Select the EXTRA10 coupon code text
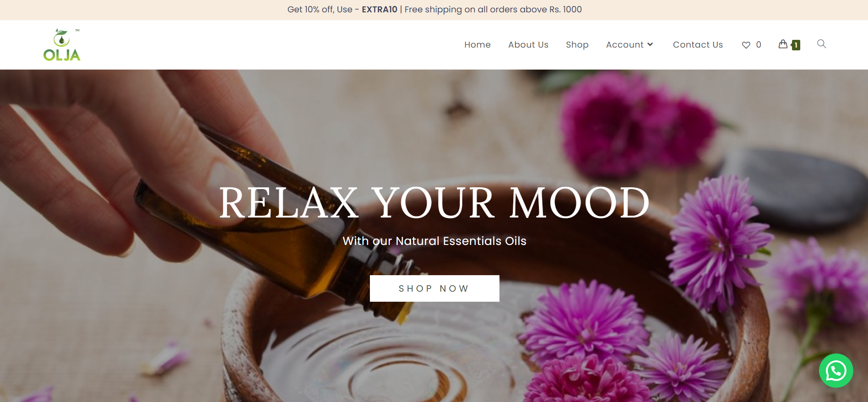This screenshot has height=402, width=868. tap(380, 10)
